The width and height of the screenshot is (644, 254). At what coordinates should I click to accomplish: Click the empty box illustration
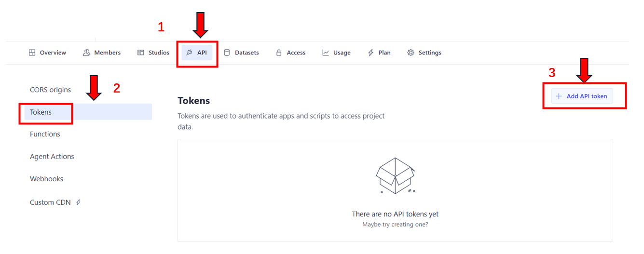396,175
